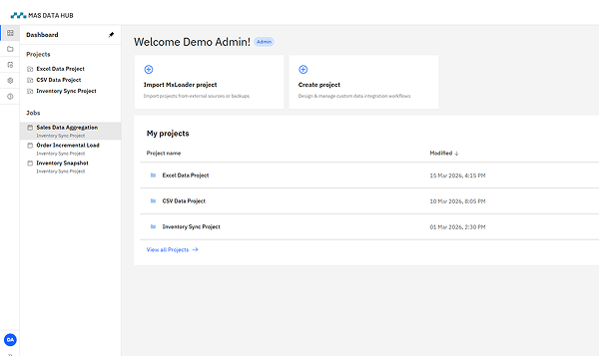Click the Project name column header
The height and width of the screenshot is (364, 599).
(164, 153)
